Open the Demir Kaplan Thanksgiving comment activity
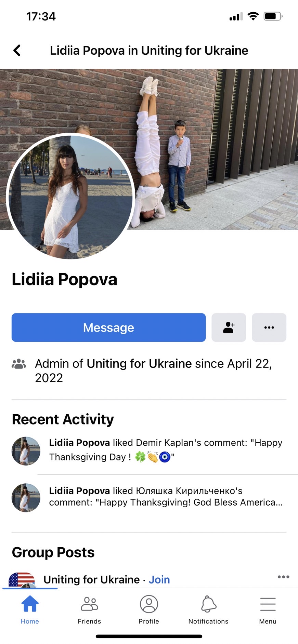This screenshot has height=644, width=298. [166, 450]
